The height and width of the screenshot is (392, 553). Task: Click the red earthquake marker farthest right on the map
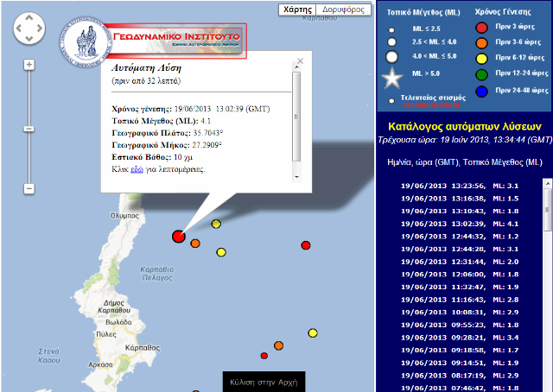coord(305,246)
